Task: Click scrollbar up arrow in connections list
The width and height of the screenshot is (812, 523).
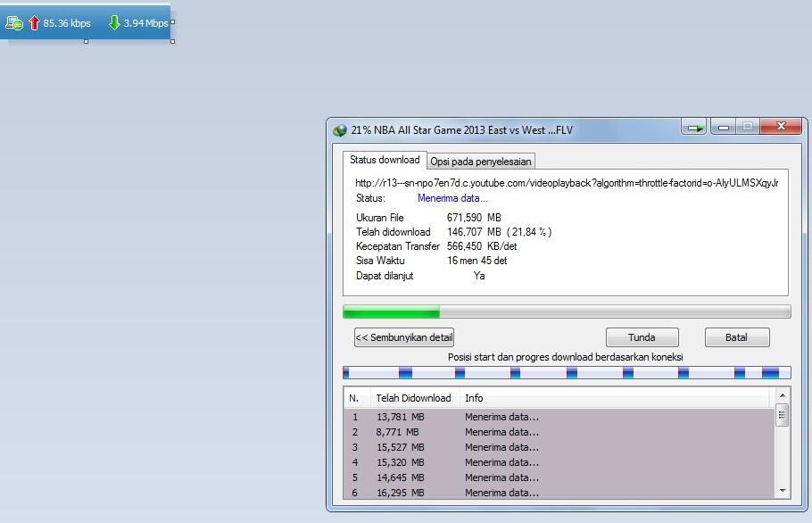Action: (782, 395)
